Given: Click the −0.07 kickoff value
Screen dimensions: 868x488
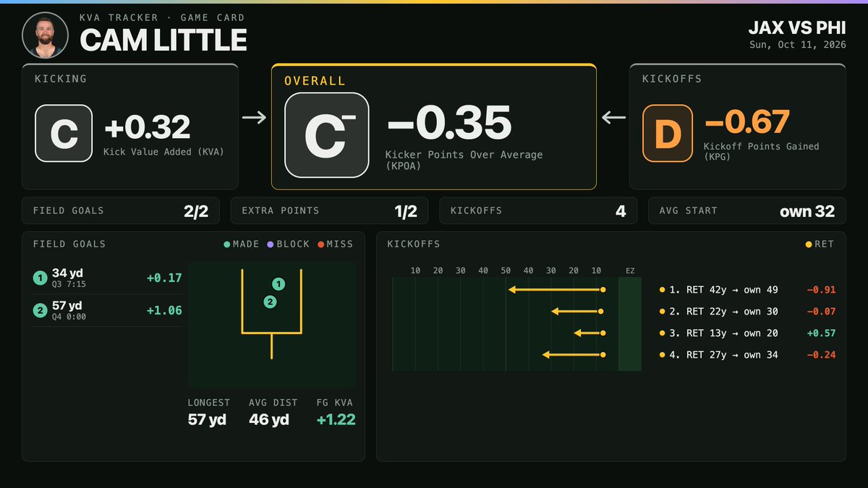Looking at the screenshot, I should (821, 312).
